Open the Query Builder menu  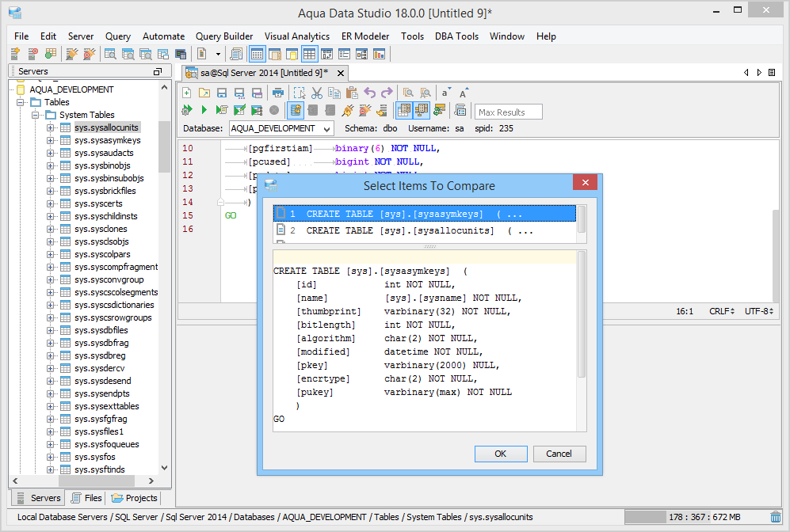(224, 36)
